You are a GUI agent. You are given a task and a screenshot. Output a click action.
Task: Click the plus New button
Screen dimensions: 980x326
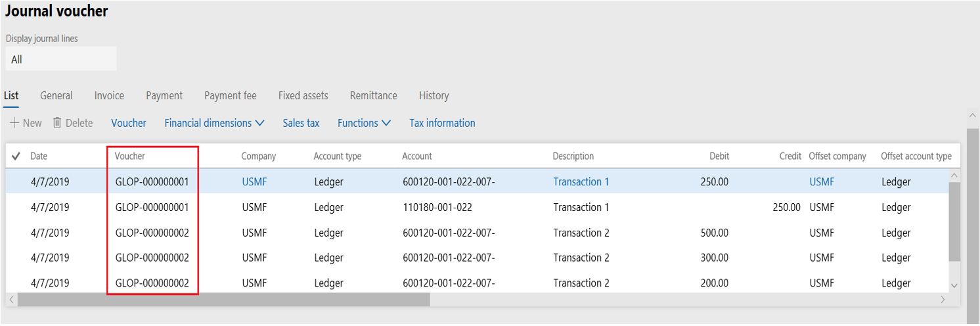[26, 123]
